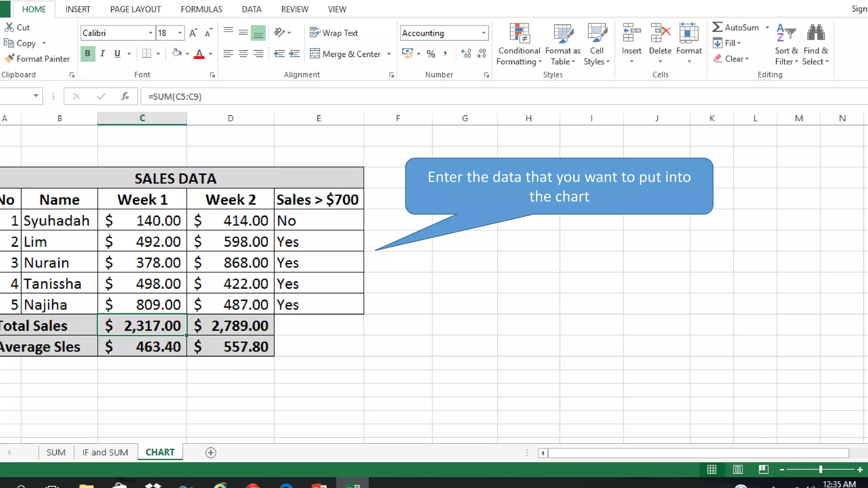This screenshot has width=868, height=488.
Task: Toggle Italic formatting button
Action: pos(102,53)
